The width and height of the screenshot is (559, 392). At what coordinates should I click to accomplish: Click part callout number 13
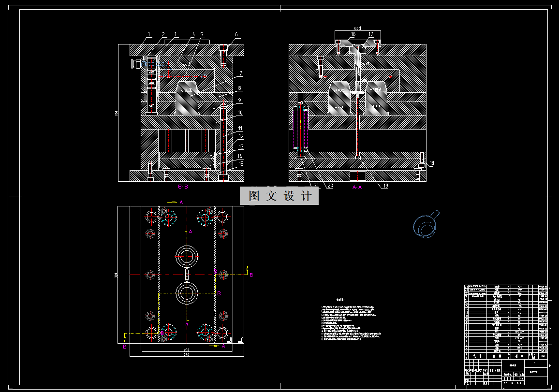[x=241, y=146]
